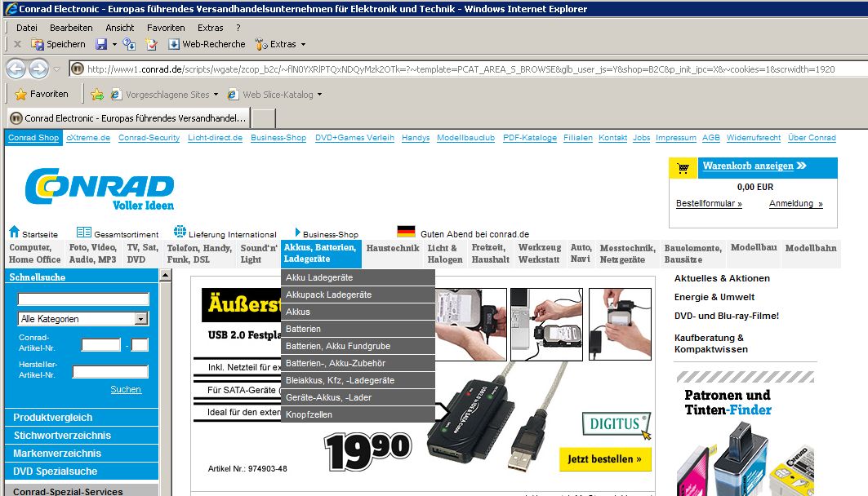Image resolution: width=868 pixels, height=496 pixels.
Task: Expand the Extras toolbar dropdown
Action: pos(303,44)
